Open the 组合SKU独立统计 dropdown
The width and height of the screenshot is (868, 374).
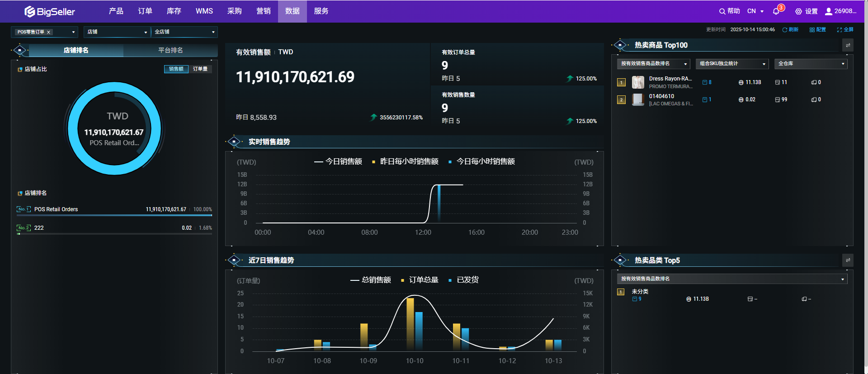(732, 64)
